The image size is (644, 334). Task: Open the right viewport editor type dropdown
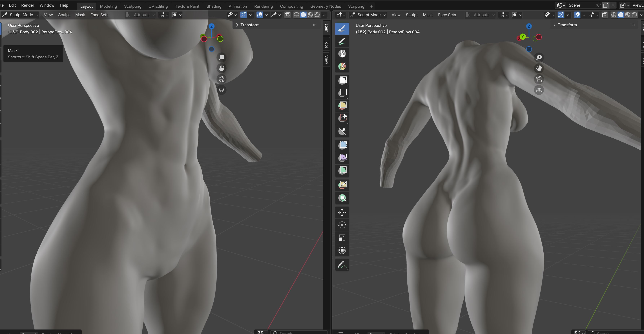pyautogui.click(x=340, y=15)
